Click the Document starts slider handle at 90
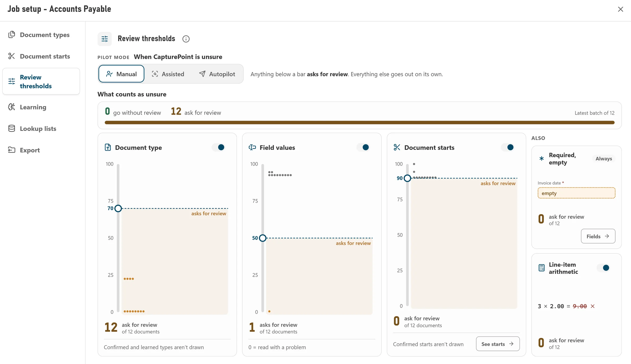Image resolution: width=631 pixels, height=364 pixels. [x=407, y=178]
